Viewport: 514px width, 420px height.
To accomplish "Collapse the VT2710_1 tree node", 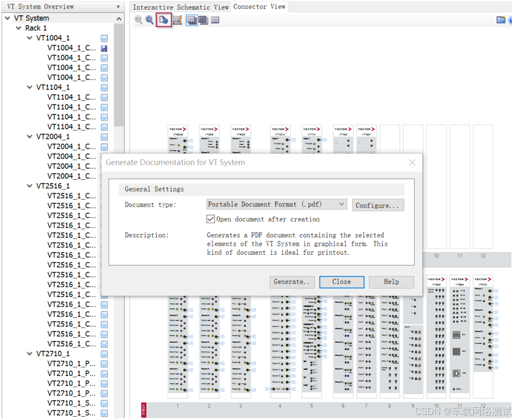I will coord(29,353).
